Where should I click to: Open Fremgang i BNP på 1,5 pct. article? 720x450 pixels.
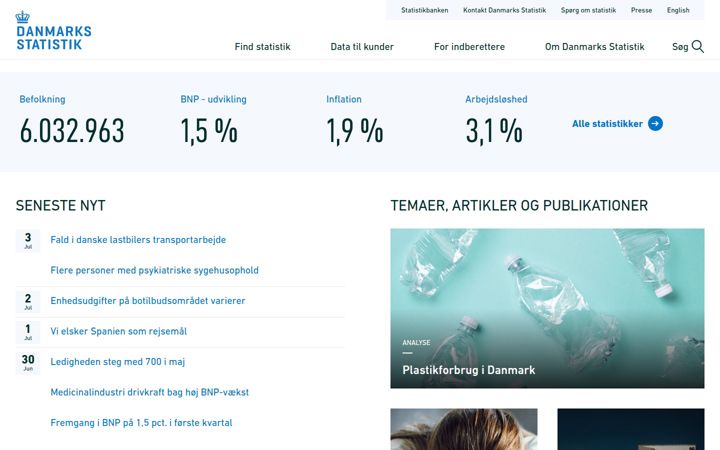click(141, 423)
